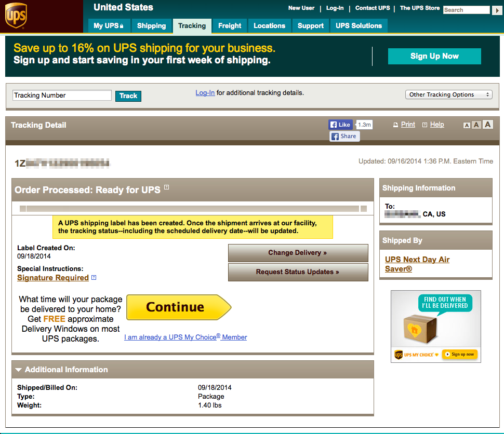The width and height of the screenshot is (504, 434).
Task: Click the Sign up now ad button
Action: pyautogui.click(x=460, y=355)
